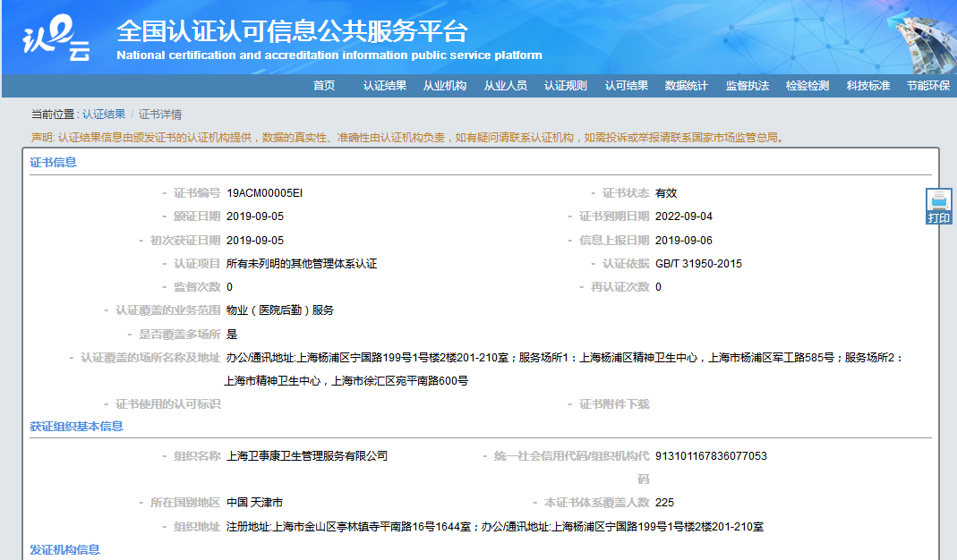The height and width of the screenshot is (560, 957).
Task: Click the 证书信息 section heading
Action: (x=53, y=163)
